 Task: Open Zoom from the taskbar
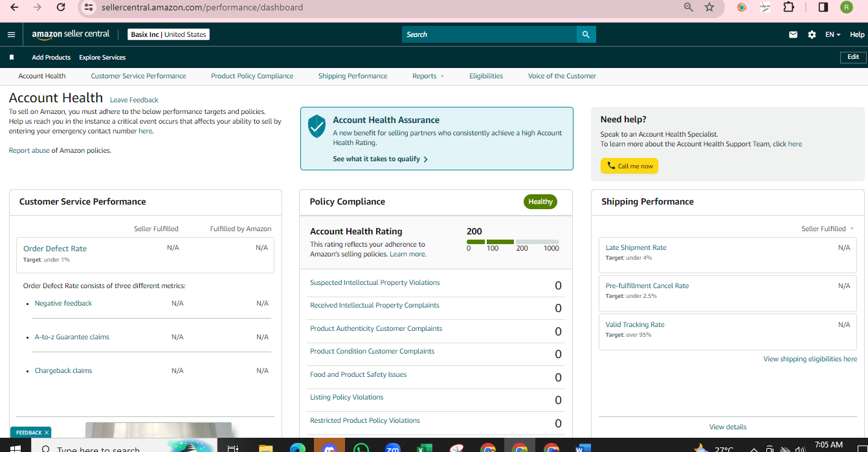point(393,448)
